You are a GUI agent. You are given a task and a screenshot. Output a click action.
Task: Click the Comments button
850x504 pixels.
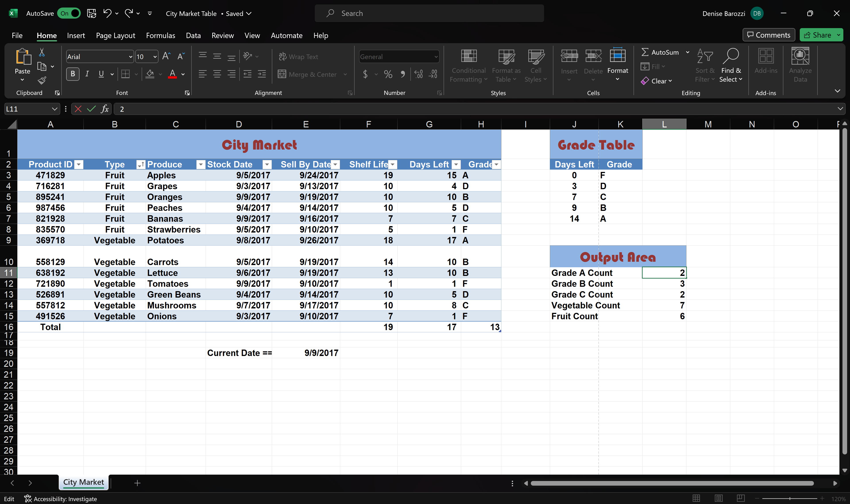coord(769,35)
